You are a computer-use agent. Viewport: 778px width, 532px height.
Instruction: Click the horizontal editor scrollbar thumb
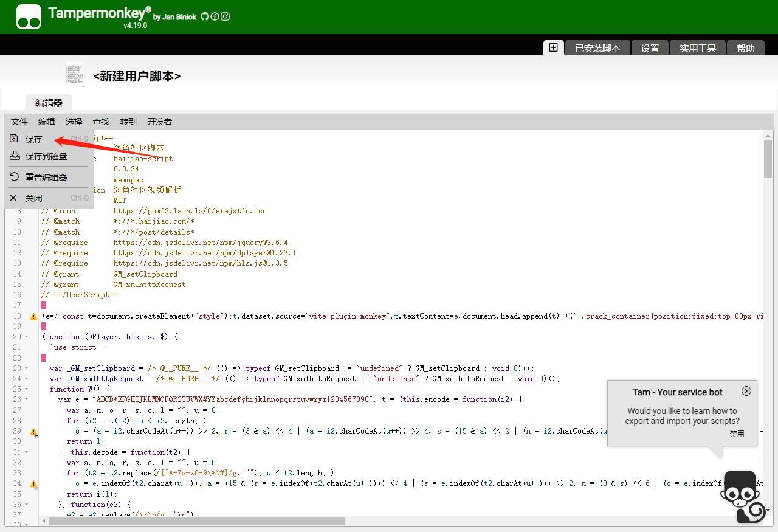197,520
